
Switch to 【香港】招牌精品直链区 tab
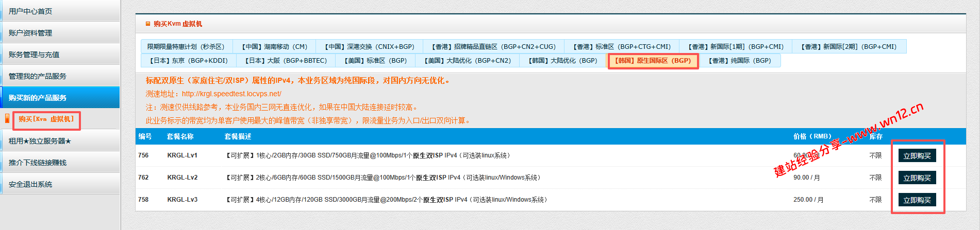pyautogui.click(x=493, y=47)
